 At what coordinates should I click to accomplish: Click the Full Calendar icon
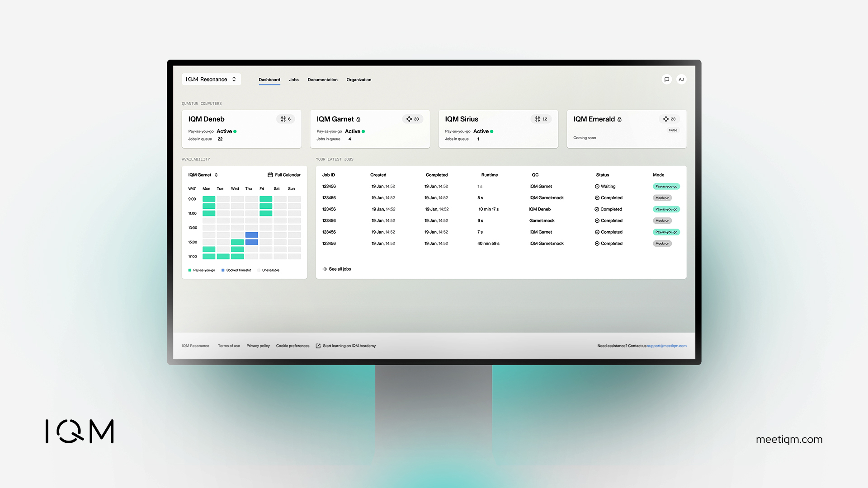pos(270,175)
